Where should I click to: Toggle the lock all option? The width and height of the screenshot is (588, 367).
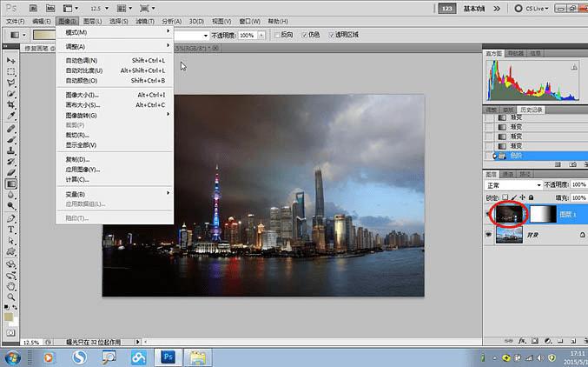point(531,197)
